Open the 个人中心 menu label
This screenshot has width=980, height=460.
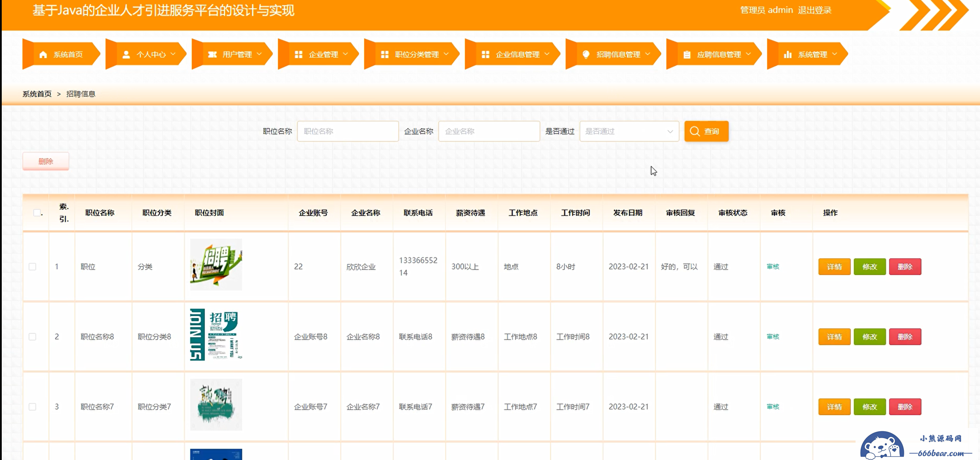pyautogui.click(x=151, y=55)
